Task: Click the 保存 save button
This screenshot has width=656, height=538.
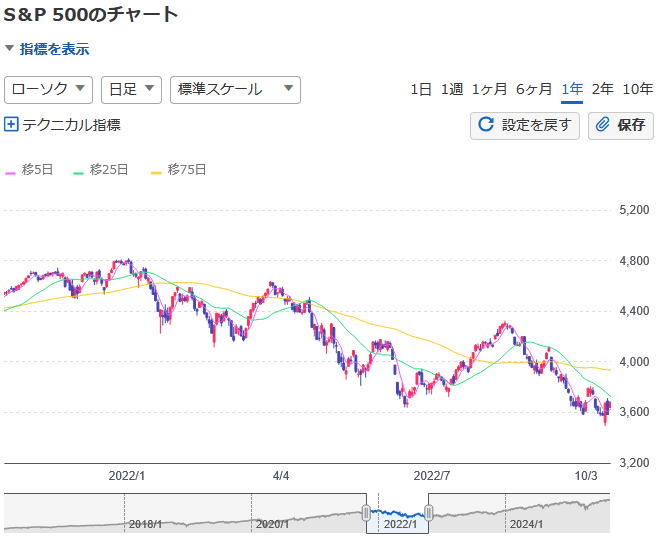Action: point(620,125)
